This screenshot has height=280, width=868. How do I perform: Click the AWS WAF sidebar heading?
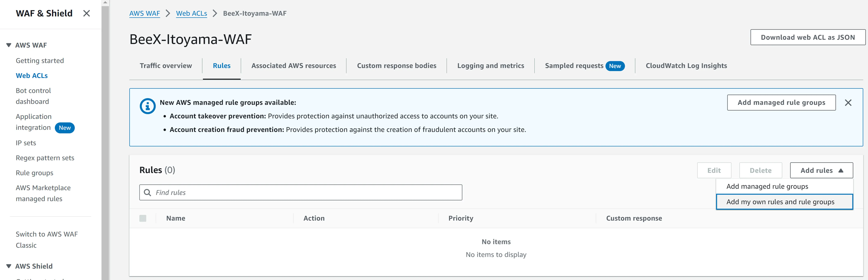(31, 45)
